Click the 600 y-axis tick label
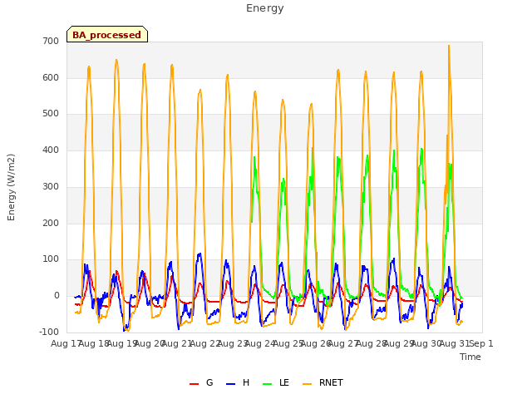 pyautogui.click(x=51, y=77)
